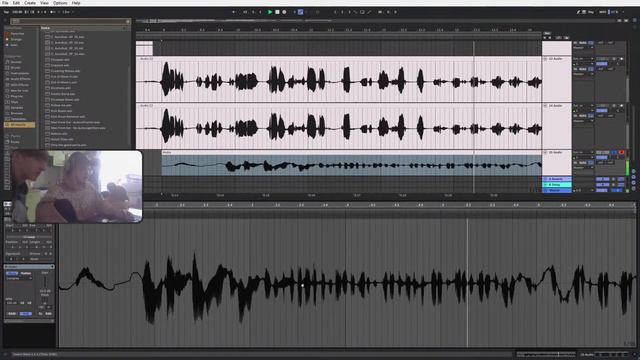Open the 13 Audio output Master dropdown
640x360 pixels.
point(583,74)
